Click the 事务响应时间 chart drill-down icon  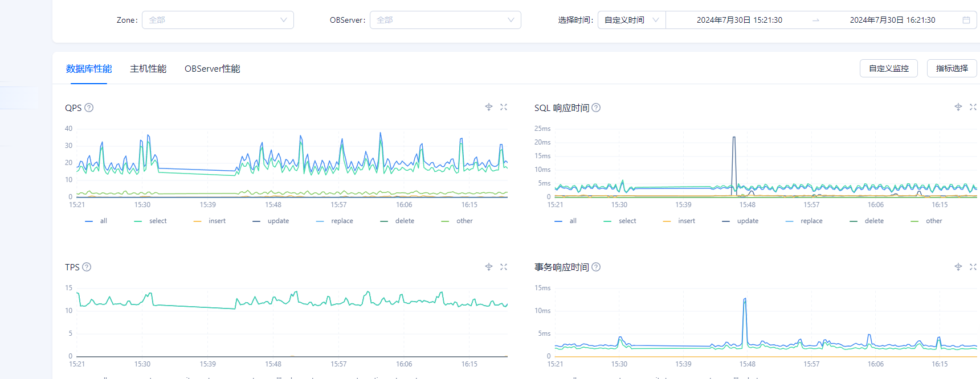[958, 267]
